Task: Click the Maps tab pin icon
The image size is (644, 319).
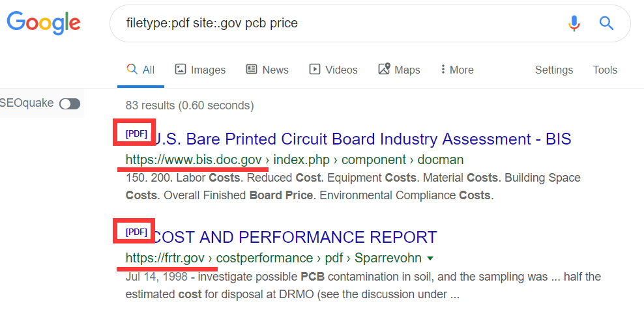Action: pyautogui.click(x=384, y=69)
